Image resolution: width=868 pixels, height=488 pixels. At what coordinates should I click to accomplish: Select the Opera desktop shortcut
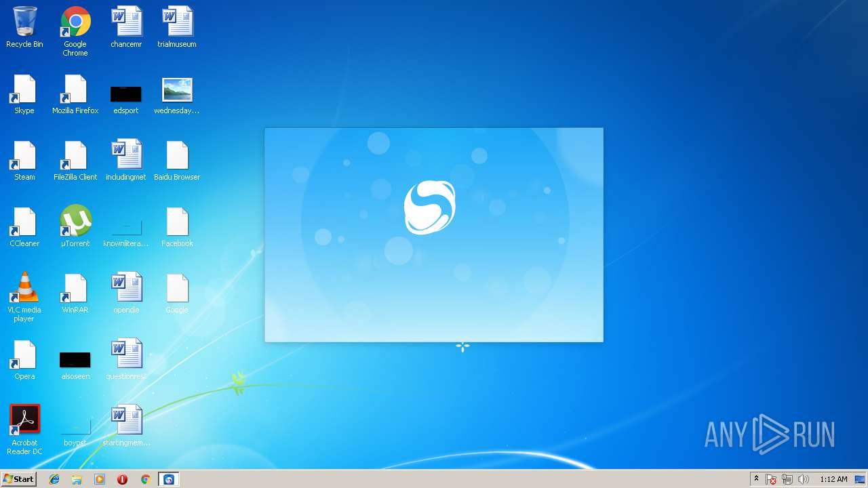coord(24,359)
